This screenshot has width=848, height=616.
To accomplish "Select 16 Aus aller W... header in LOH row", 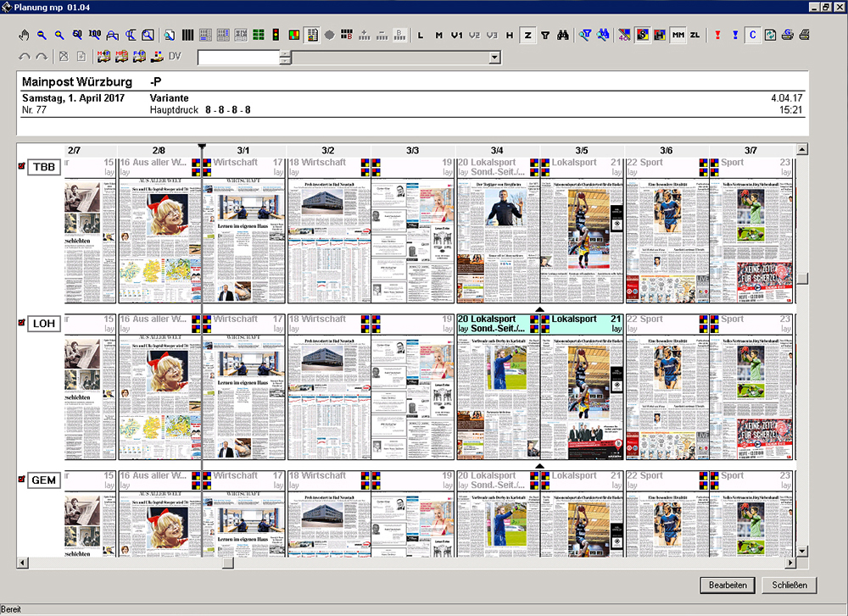I will (159, 324).
